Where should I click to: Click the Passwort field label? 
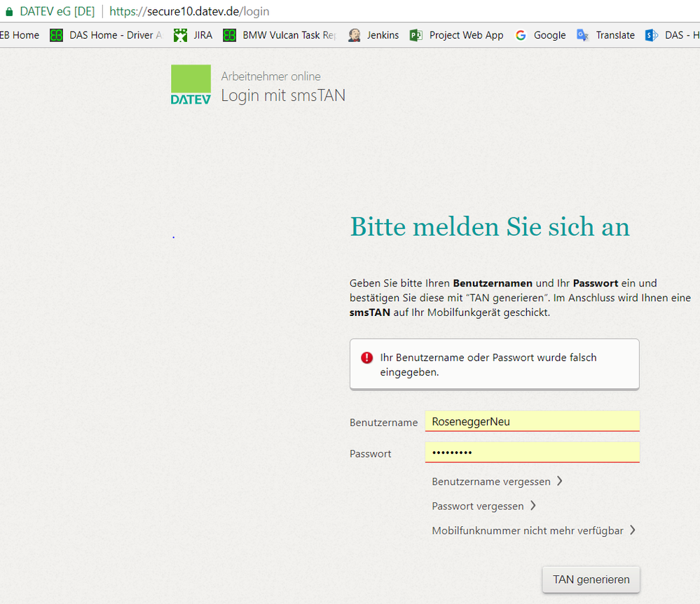point(370,453)
